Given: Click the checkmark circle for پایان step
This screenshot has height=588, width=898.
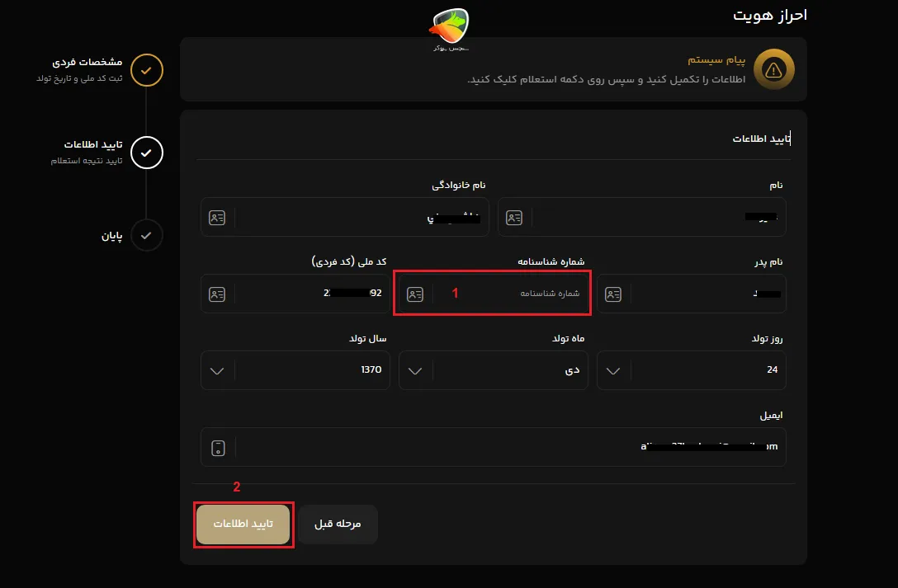Looking at the screenshot, I should pos(147,235).
